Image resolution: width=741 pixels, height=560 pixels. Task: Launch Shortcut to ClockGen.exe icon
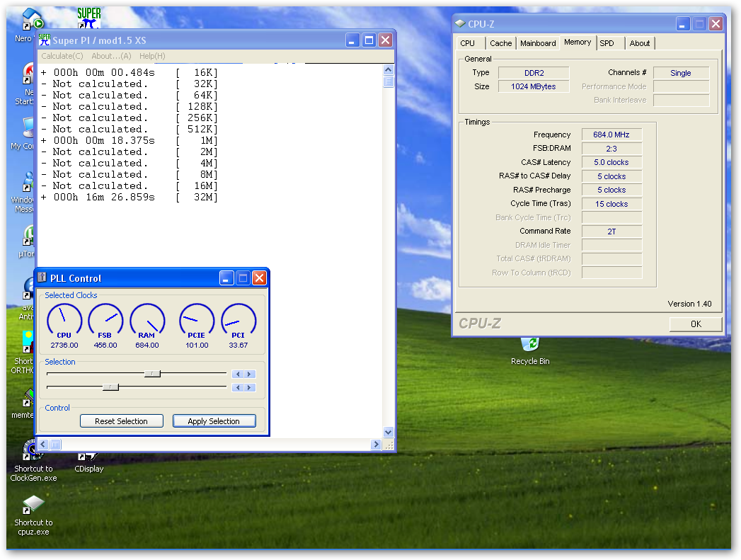click(33, 461)
